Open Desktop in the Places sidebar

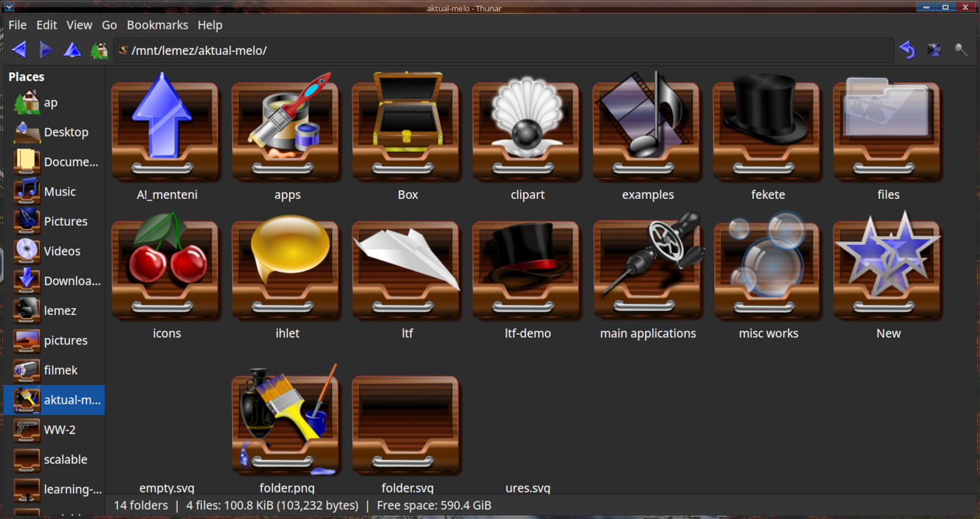[x=54, y=132]
